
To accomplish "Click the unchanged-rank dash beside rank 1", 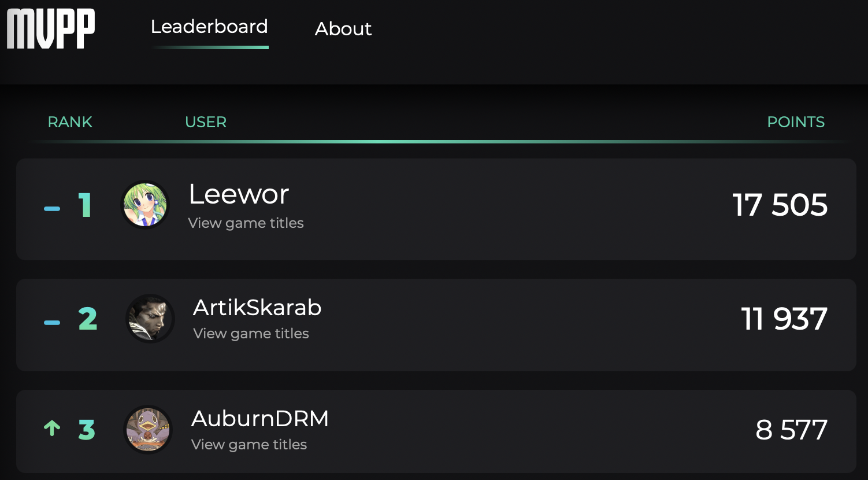I will (x=52, y=209).
